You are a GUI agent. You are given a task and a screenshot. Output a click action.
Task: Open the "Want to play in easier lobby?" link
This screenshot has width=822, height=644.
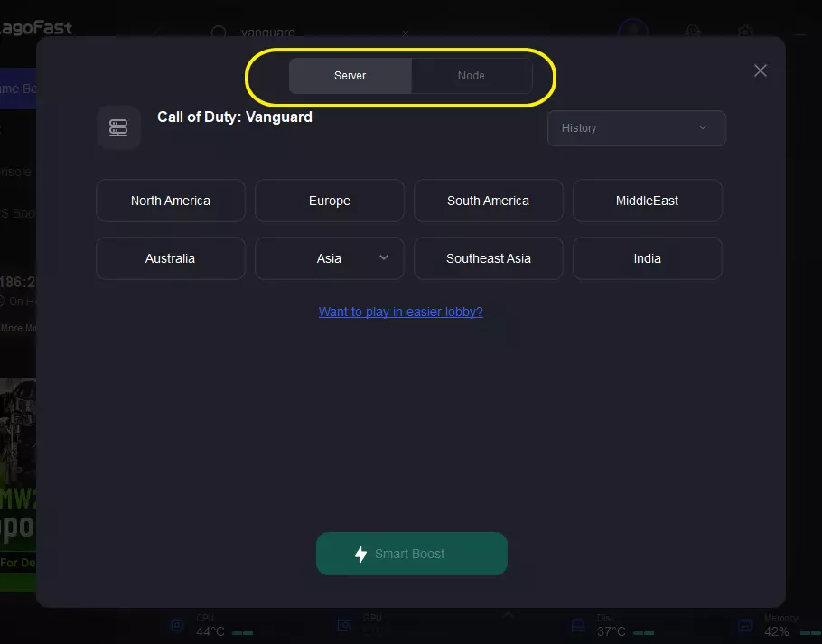[400, 312]
